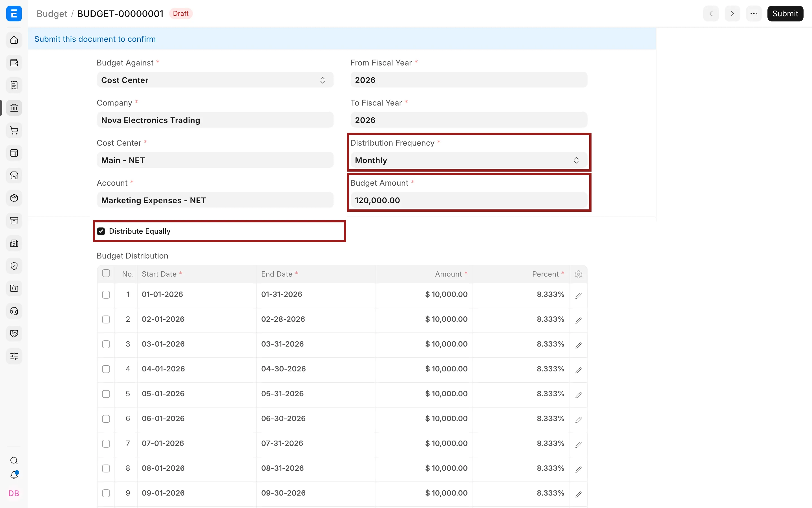Open the cube package icon in sidebar
This screenshot has height=508, width=812.
point(14,198)
